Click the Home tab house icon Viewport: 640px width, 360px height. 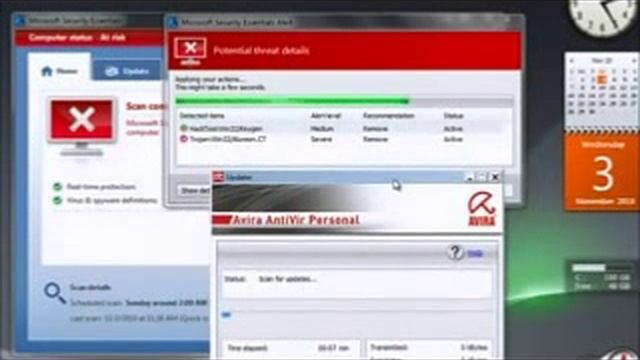(47, 71)
